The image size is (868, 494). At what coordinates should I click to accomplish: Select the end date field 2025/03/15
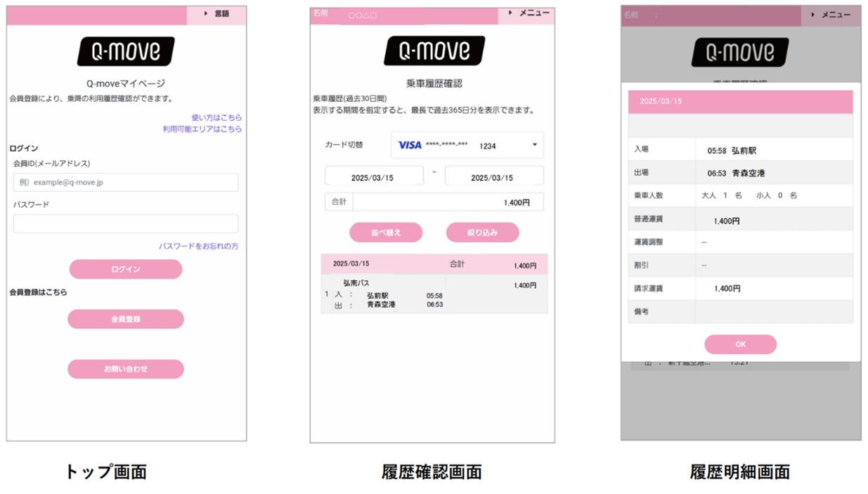coord(494,176)
